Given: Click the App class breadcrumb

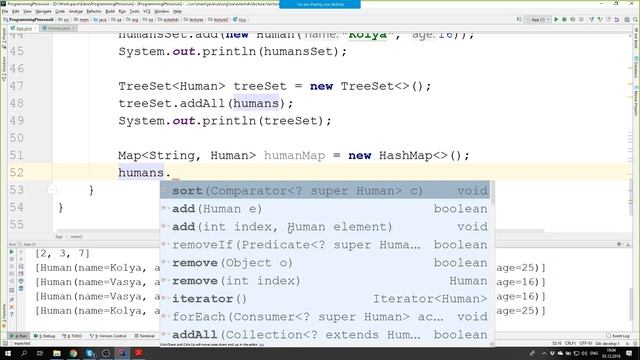Looking at the screenshot, I should pyautogui.click(x=240, y=20).
